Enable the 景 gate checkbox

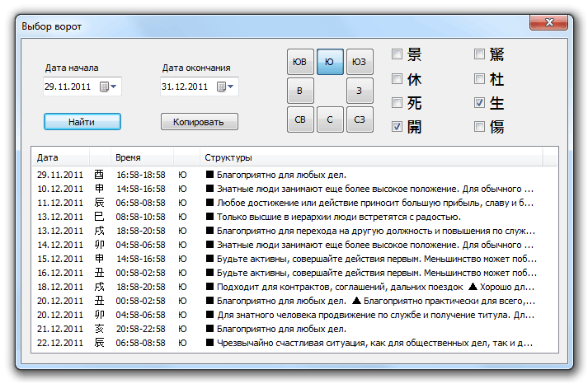(x=397, y=54)
